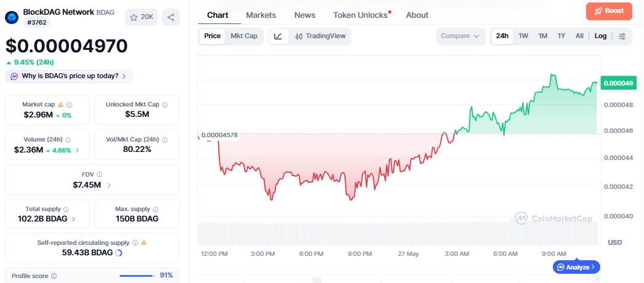Toggle Price chart mode

coord(213,36)
